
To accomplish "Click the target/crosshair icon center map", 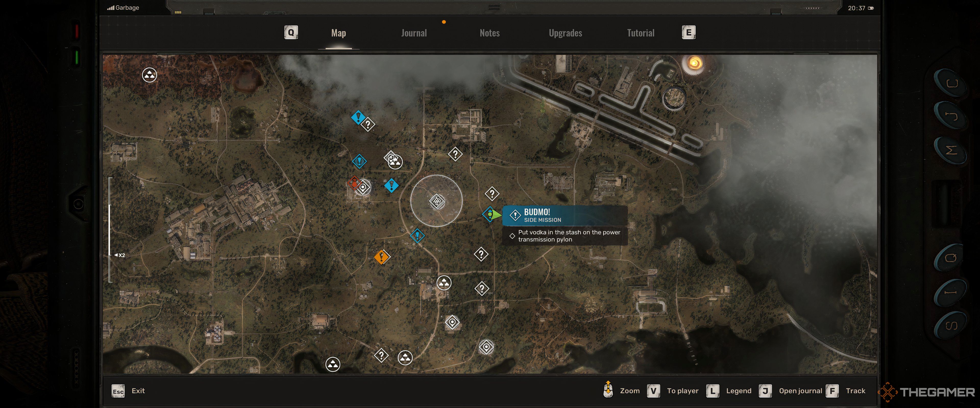I will point(436,202).
